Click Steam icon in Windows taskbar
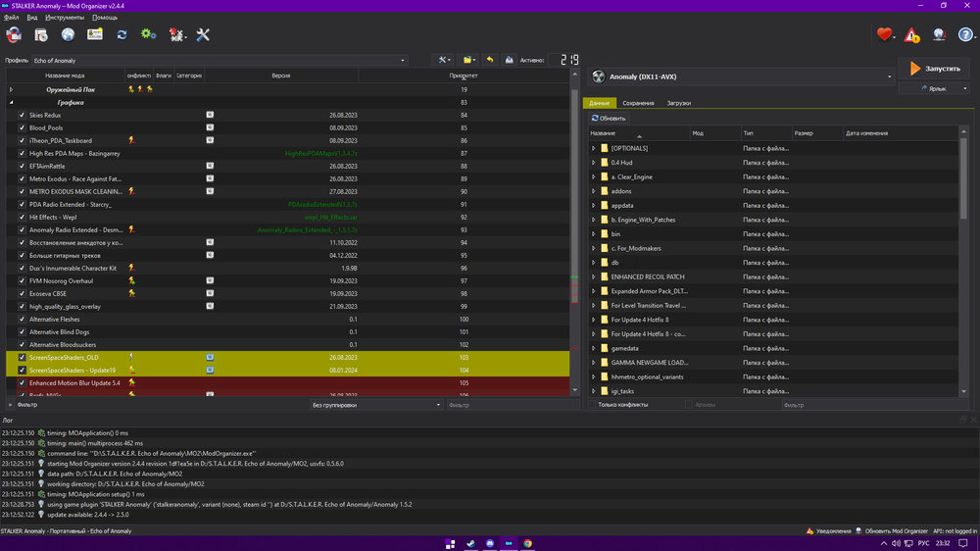This screenshot has height=551, width=980. (470, 543)
